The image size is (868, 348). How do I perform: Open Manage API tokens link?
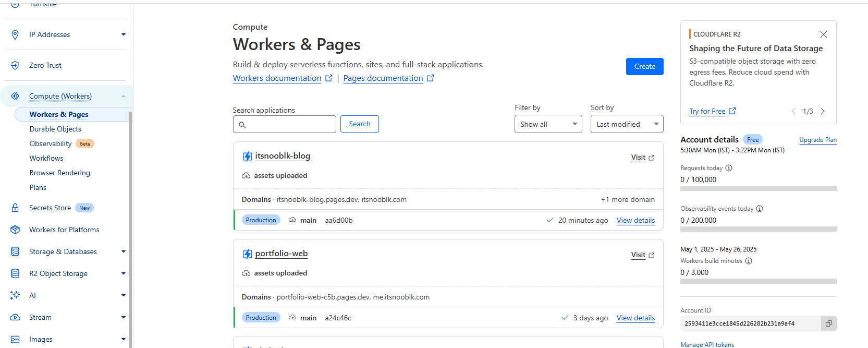[x=707, y=344]
